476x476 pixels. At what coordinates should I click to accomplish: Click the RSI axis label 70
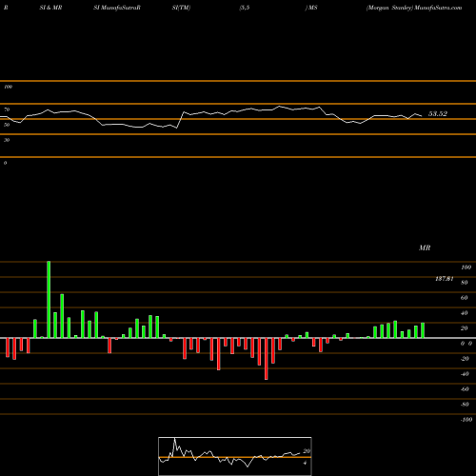7,109
